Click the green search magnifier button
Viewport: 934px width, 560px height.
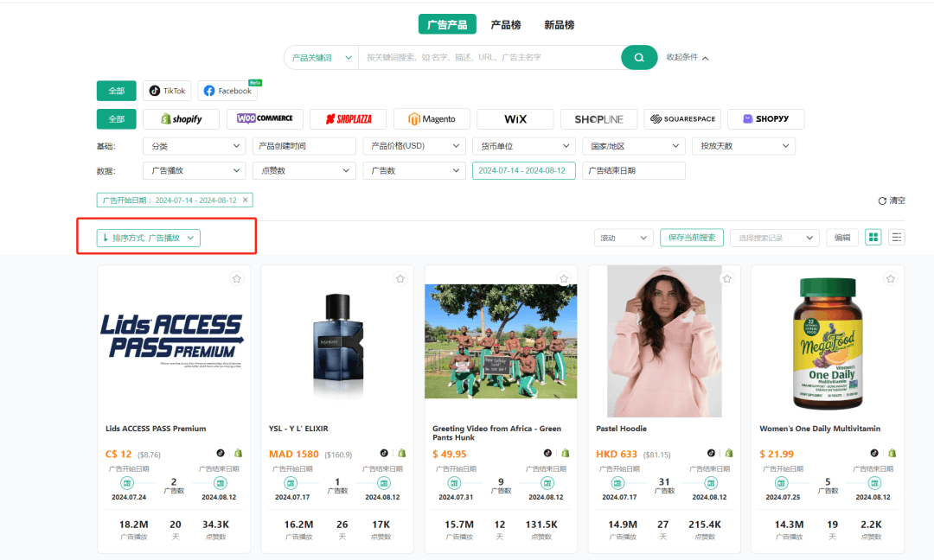point(639,58)
